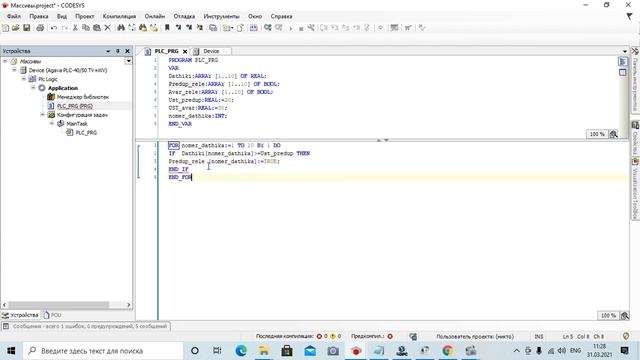Collapse the Device (Agava PLC-40) node
The image size is (640, 360).
[x=14, y=70]
